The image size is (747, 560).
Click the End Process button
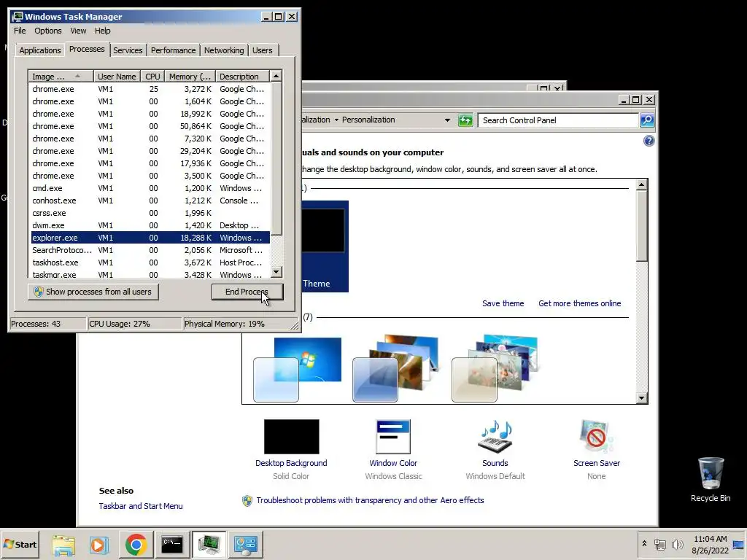pos(247,292)
